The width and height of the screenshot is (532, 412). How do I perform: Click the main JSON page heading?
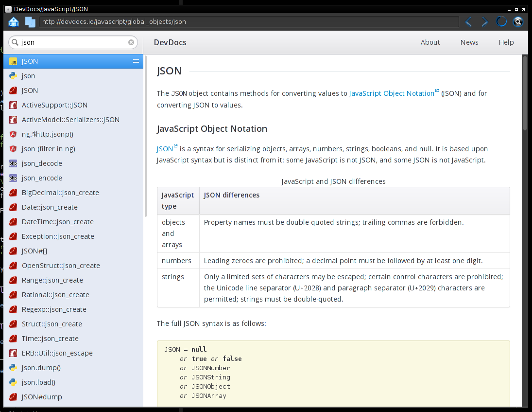tap(169, 71)
